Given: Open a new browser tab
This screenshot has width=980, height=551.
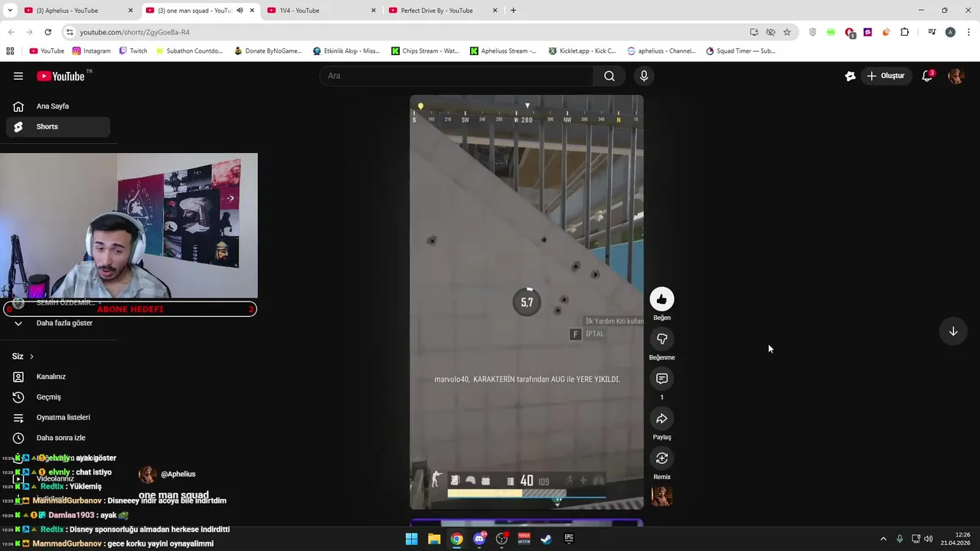Looking at the screenshot, I should [x=513, y=11].
